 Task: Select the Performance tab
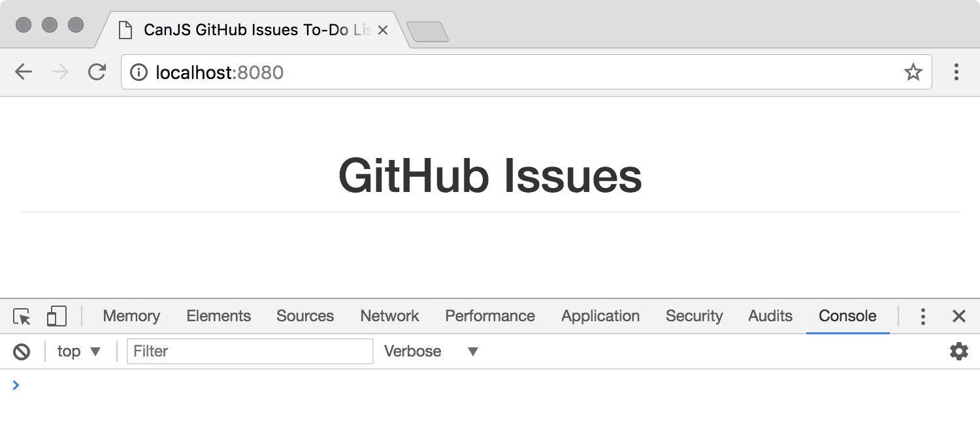coord(490,316)
